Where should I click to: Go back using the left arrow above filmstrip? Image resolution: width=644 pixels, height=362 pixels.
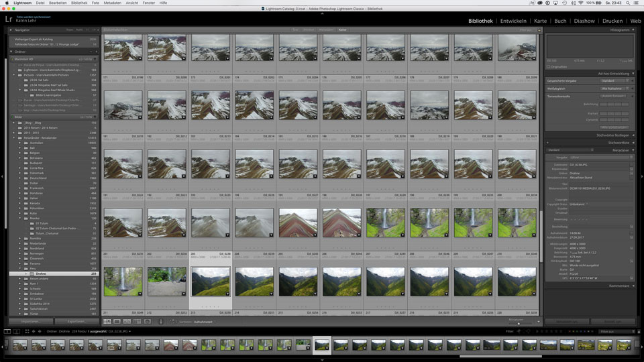[34, 331]
